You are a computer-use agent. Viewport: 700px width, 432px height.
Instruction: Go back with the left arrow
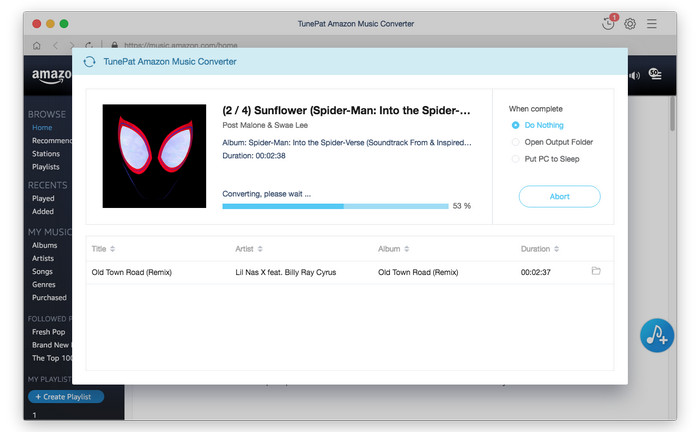tap(55, 45)
